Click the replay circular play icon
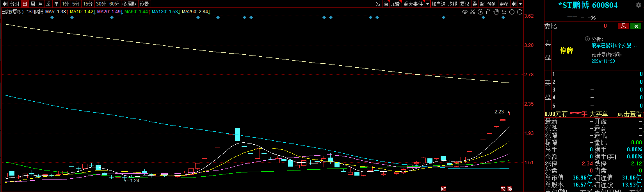 [480, 12]
